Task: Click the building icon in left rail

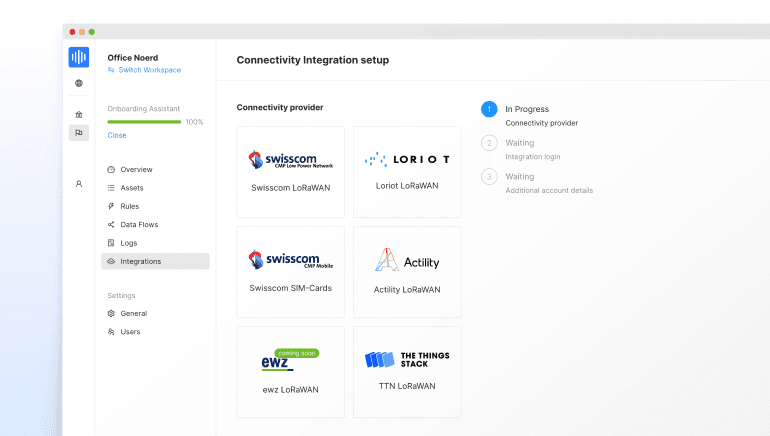Action: click(79, 114)
